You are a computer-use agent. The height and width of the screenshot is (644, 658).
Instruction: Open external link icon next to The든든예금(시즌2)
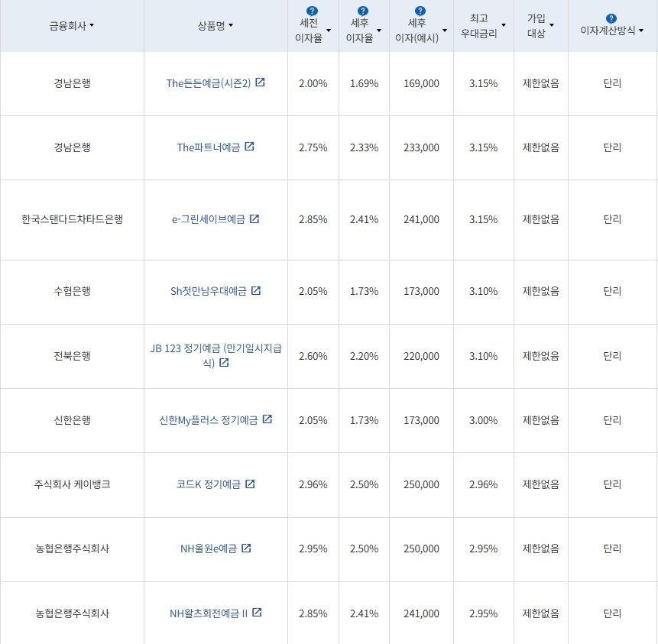click(x=260, y=83)
